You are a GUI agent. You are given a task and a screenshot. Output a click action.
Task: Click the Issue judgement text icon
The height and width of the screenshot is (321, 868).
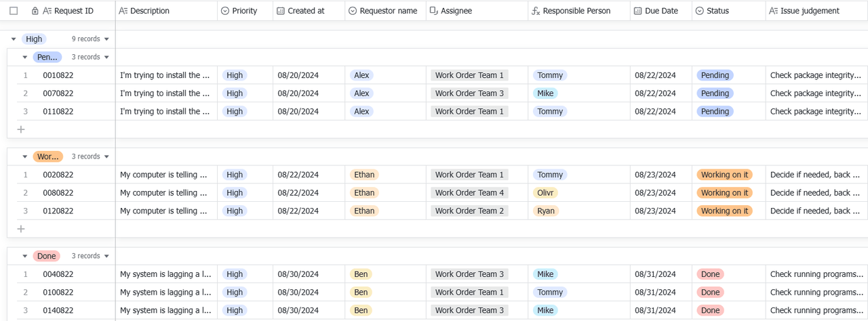tap(773, 11)
